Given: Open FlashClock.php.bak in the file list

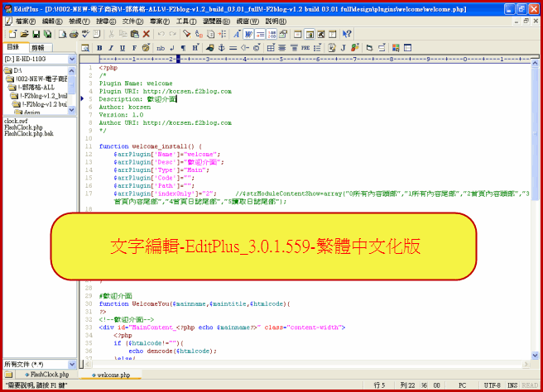Looking at the screenshot, I should 29,133.
